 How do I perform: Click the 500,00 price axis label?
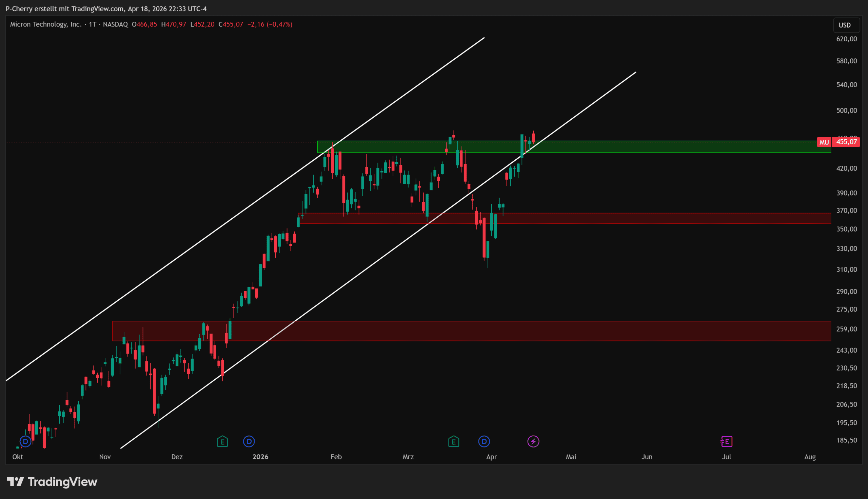click(x=846, y=111)
